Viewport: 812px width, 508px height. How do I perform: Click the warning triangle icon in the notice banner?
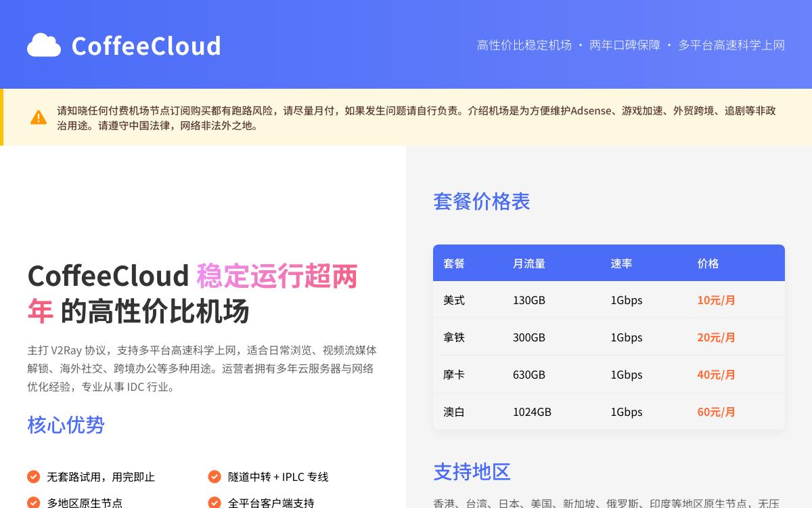39,117
